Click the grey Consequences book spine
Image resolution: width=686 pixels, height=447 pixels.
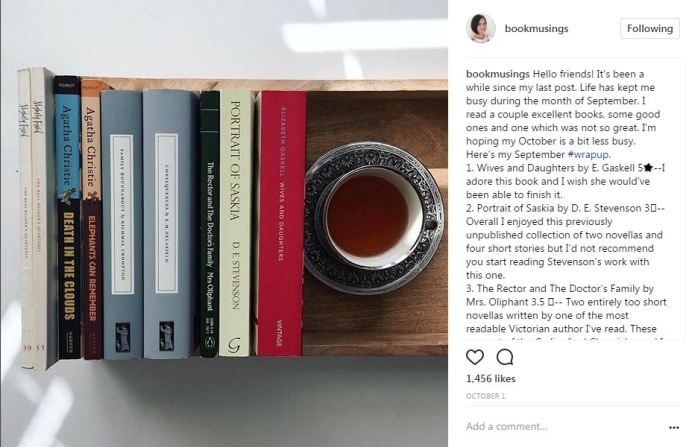click(x=167, y=224)
